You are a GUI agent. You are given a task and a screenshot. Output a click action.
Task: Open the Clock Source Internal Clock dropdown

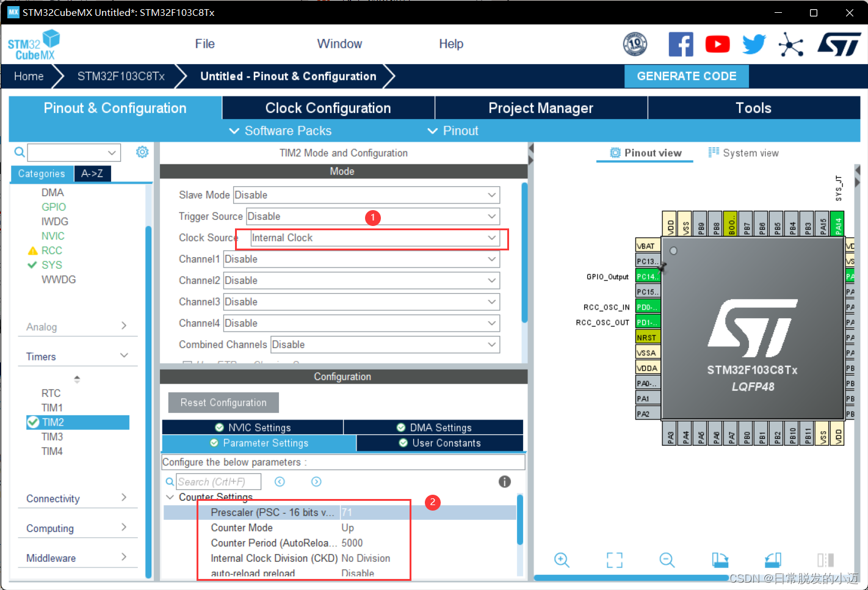coord(375,238)
